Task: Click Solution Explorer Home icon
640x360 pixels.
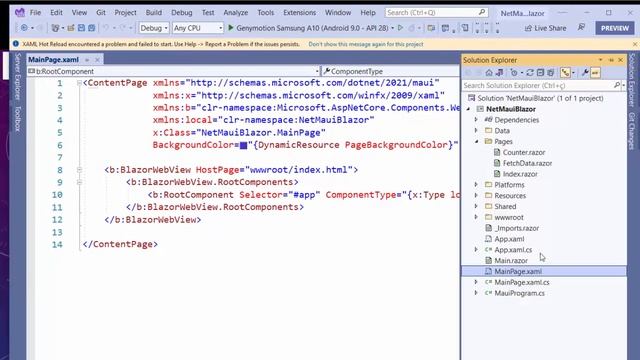Action: click(x=489, y=73)
